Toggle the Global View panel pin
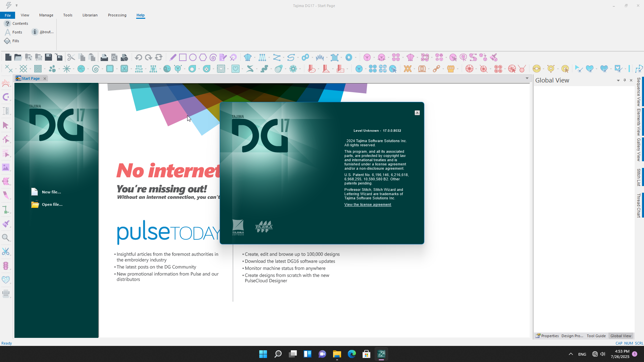Viewport: 644px width, 362px height. tap(625, 80)
